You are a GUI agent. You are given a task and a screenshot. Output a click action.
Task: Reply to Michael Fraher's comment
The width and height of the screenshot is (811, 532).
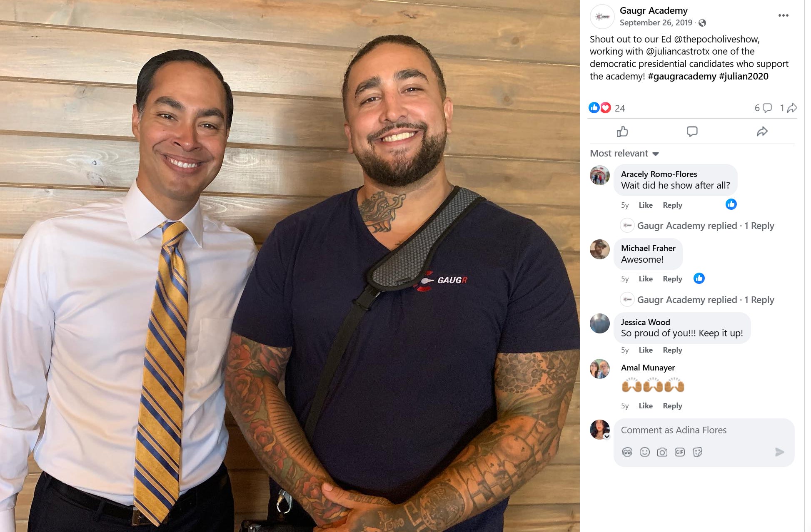coord(672,279)
